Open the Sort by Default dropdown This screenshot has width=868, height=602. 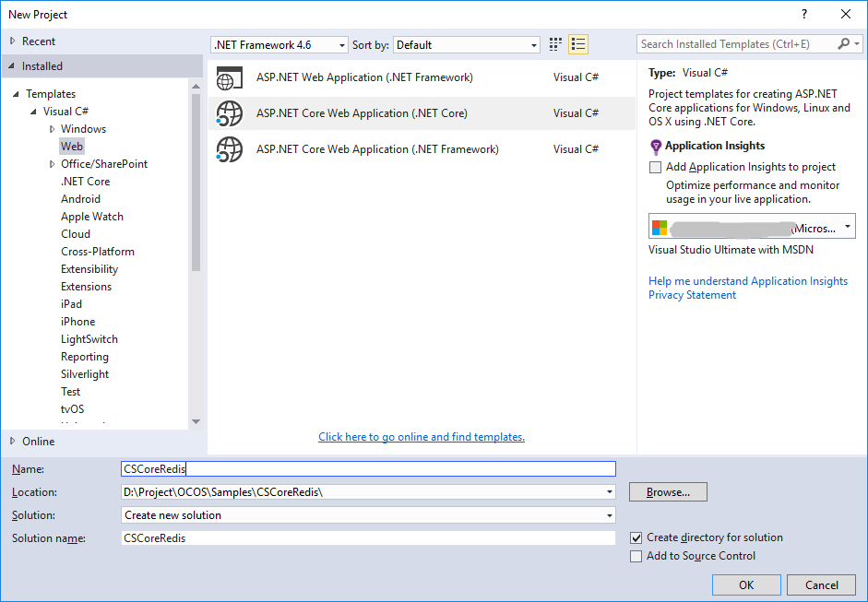pyautogui.click(x=467, y=45)
